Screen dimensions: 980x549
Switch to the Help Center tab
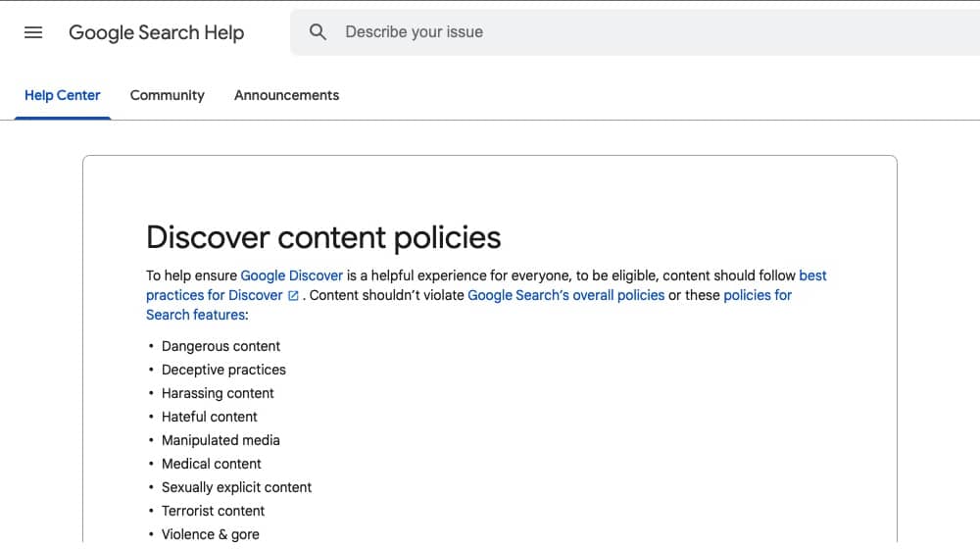click(63, 95)
